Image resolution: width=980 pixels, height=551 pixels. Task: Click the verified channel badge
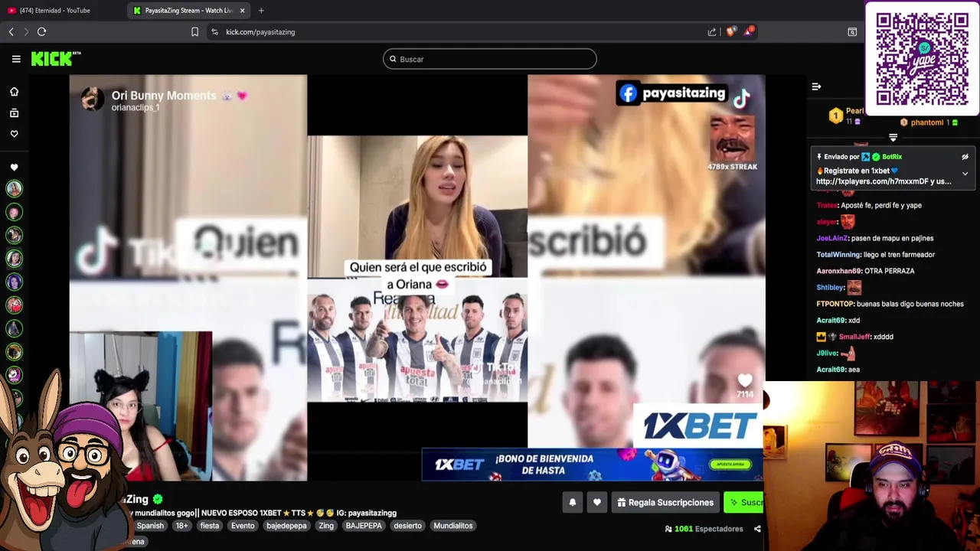(158, 499)
